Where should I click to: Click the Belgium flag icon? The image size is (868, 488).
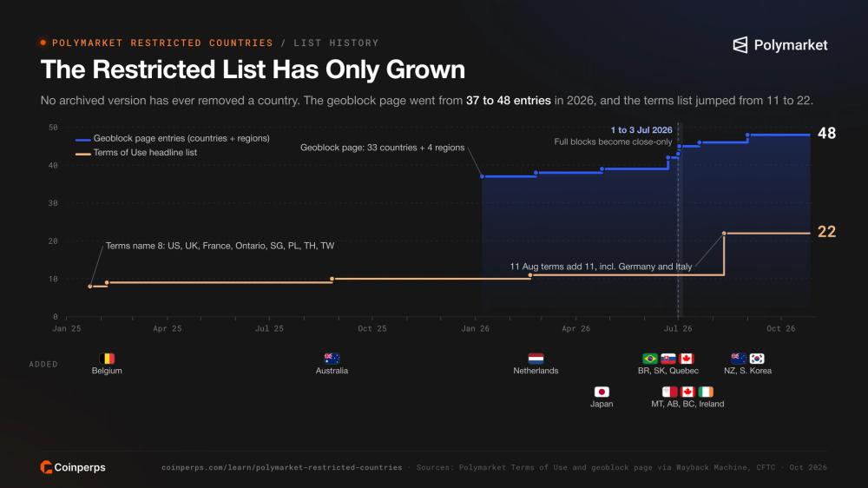107,359
